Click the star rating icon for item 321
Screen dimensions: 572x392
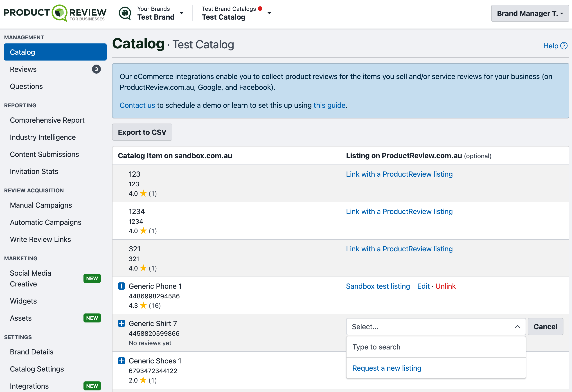click(143, 268)
